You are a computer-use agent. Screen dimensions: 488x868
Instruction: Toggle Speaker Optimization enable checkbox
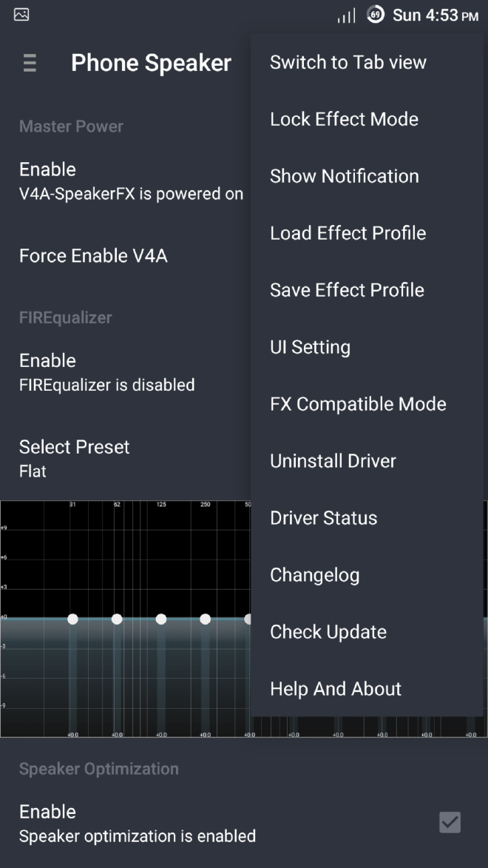click(x=450, y=822)
